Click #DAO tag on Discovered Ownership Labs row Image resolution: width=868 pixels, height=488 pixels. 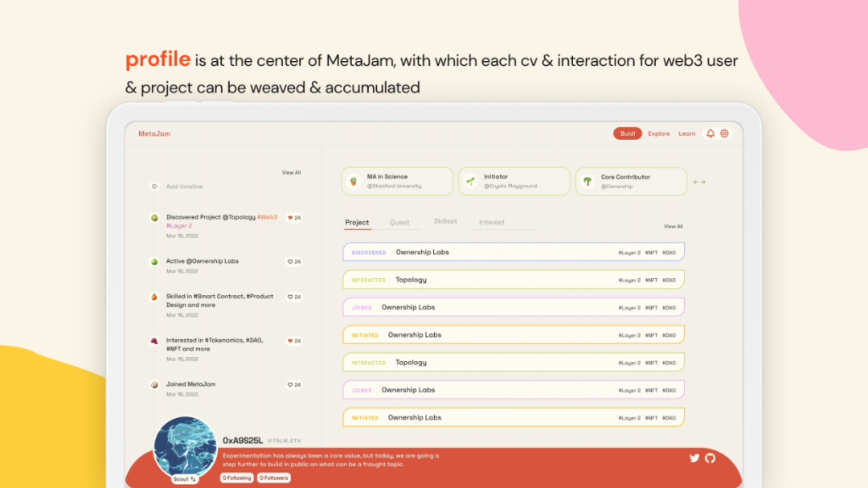point(669,252)
